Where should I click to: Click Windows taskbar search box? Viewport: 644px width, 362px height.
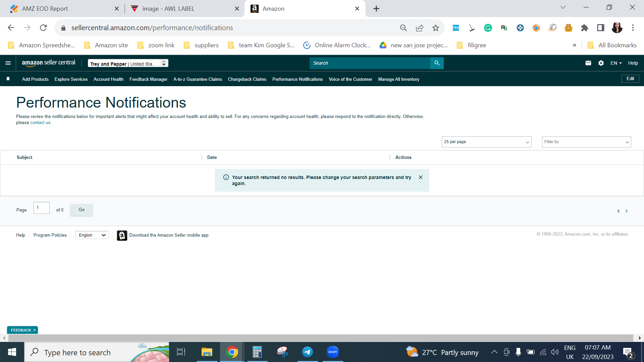coord(97,352)
